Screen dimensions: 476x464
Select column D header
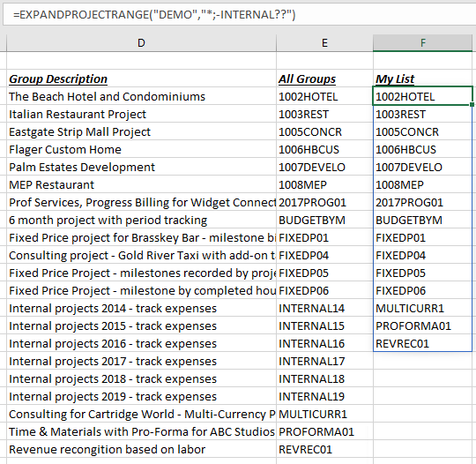pyautogui.click(x=141, y=43)
